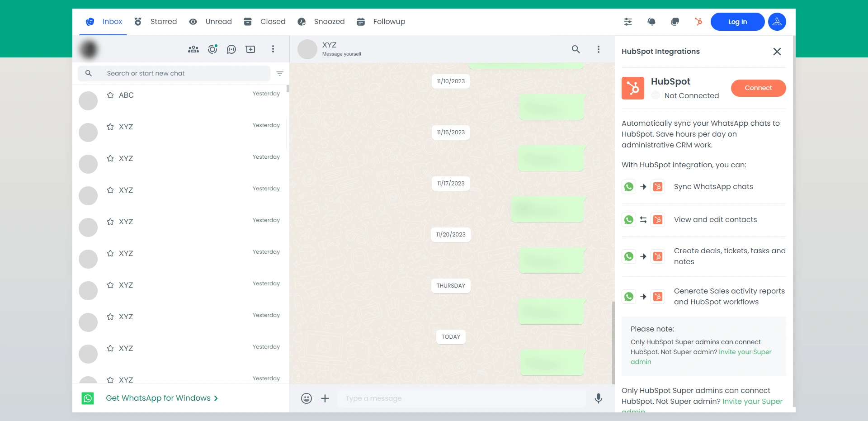Click the Invite your Super admin link

pyautogui.click(x=745, y=352)
